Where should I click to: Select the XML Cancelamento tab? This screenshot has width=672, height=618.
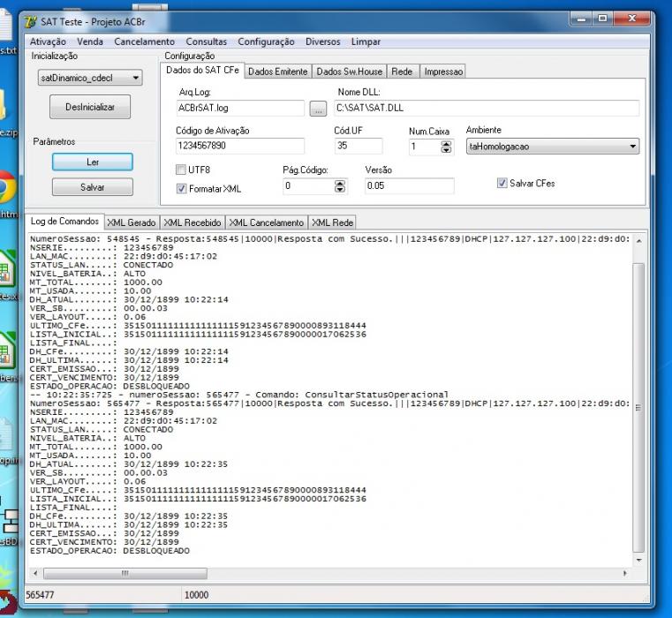click(266, 222)
